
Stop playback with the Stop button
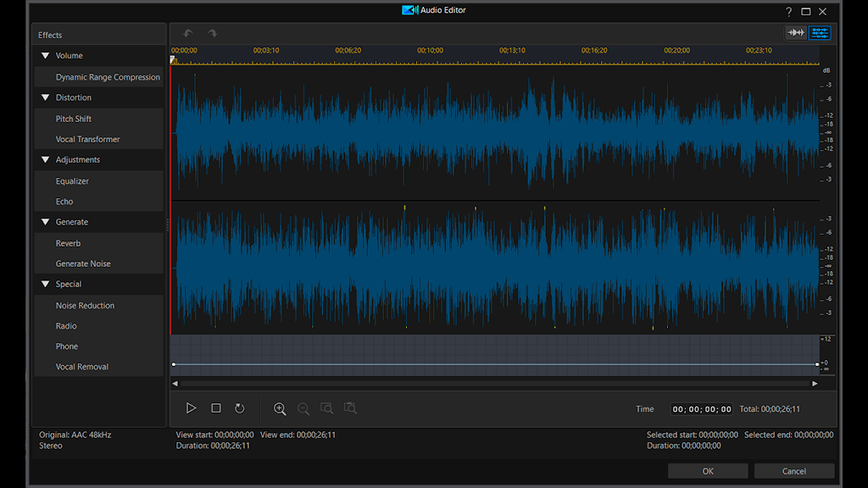tap(216, 408)
